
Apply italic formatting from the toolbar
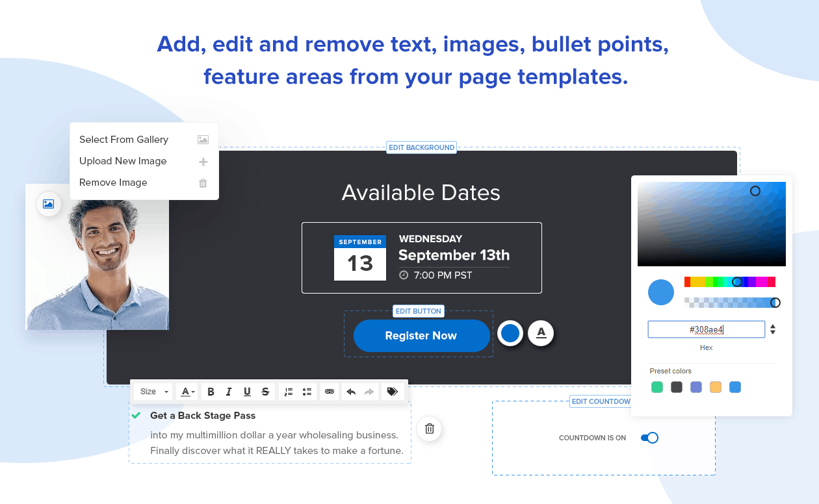click(x=229, y=392)
